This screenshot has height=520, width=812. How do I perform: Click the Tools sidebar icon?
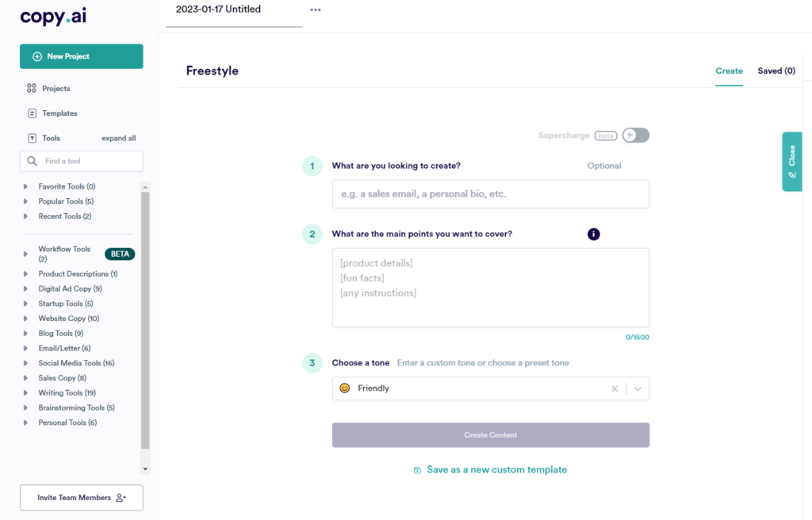coord(32,138)
